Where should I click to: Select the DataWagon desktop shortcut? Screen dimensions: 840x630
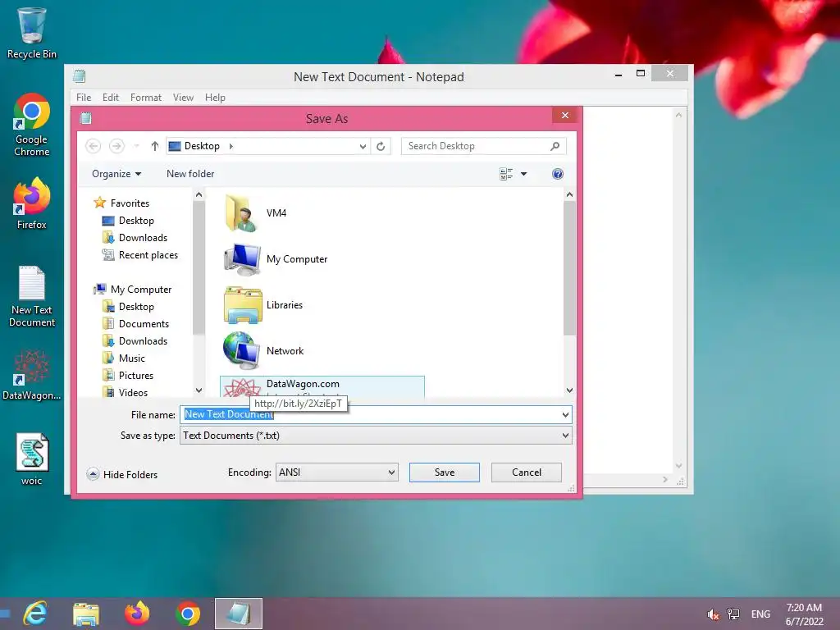pos(32,375)
